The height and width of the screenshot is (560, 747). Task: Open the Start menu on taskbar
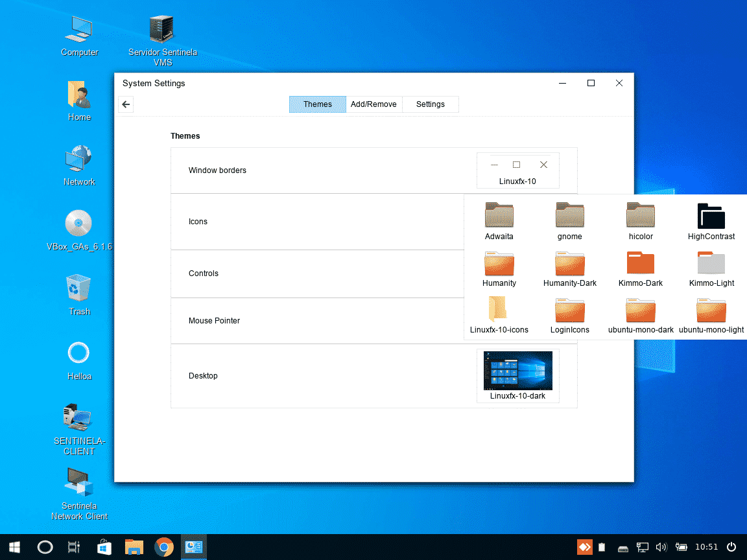point(14,547)
